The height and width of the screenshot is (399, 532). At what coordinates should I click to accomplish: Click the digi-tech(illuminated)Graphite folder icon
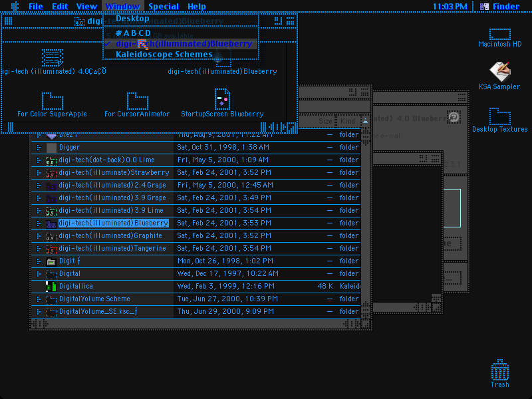[51, 236]
